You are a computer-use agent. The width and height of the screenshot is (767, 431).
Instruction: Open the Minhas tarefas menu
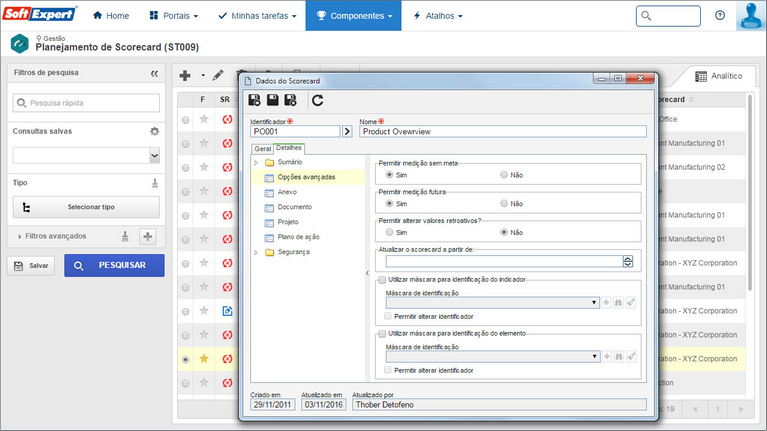coord(257,16)
